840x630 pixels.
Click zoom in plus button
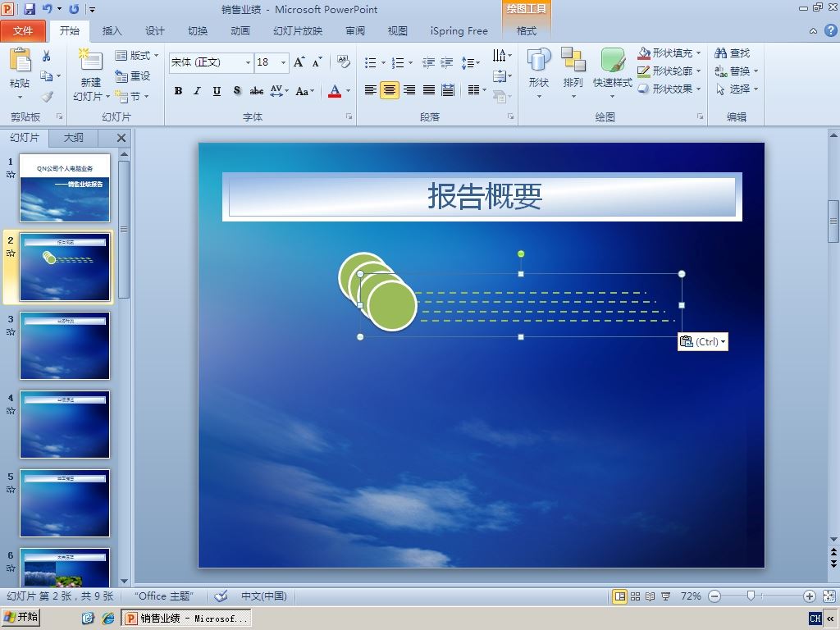coord(810,596)
